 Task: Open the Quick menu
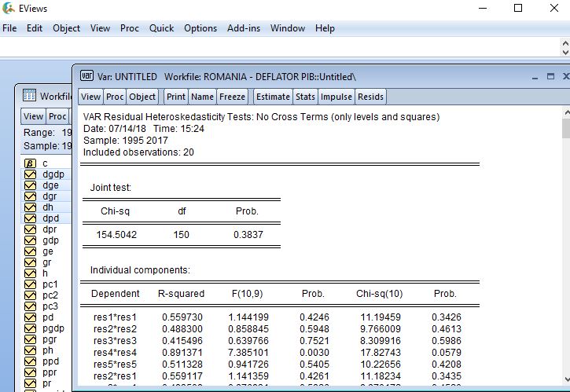(x=161, y=28)
